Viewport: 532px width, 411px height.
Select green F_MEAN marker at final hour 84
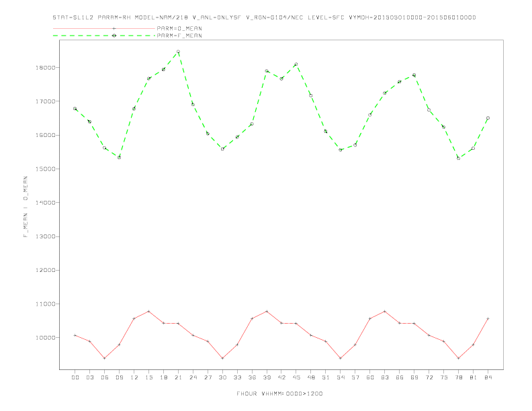point(488,118)
